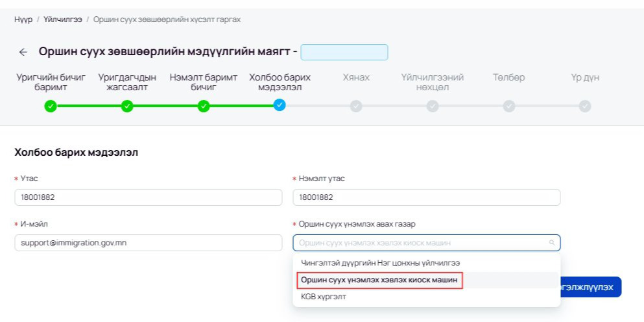Click the blue Үргэлжлүүлэх continue button
The width and height of the screenshot is (644, 322).
click(x=591, y=287)
